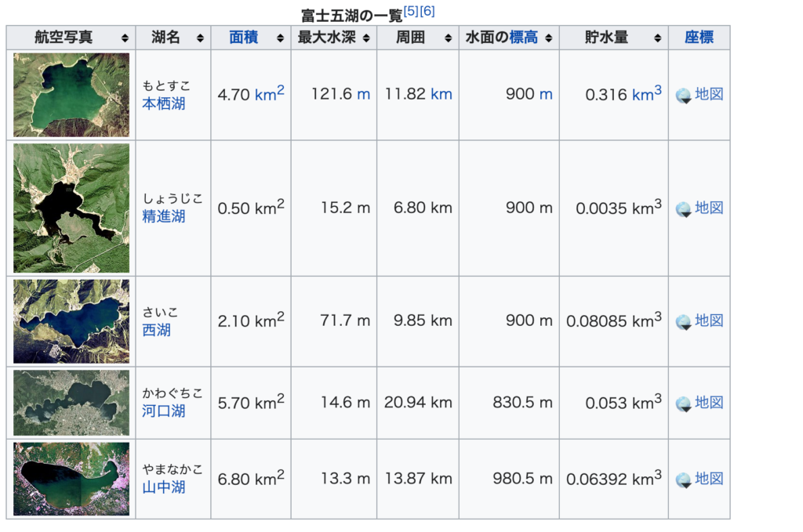
Task: Sort by 最大水深 column arrows
Action: coord(365,38)
